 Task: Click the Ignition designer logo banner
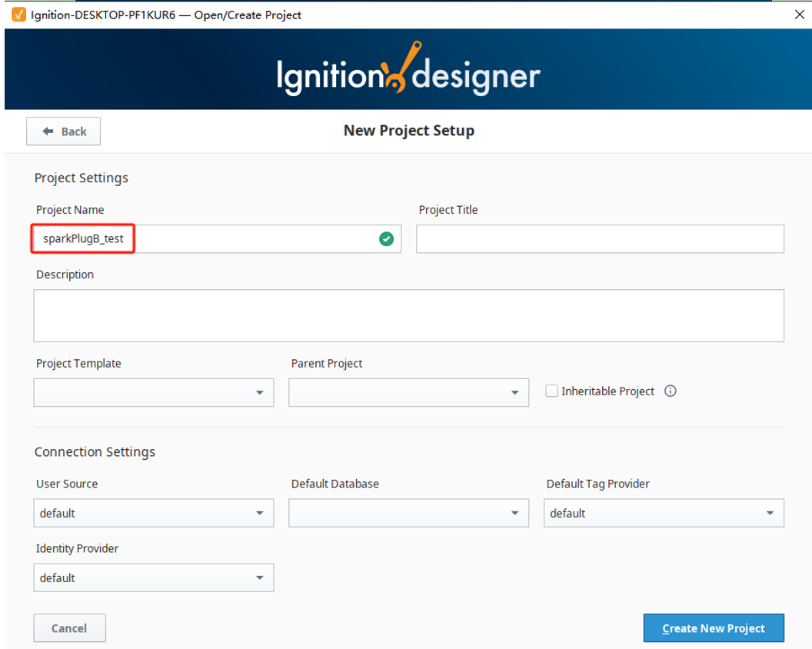click(x=408, y=69)
